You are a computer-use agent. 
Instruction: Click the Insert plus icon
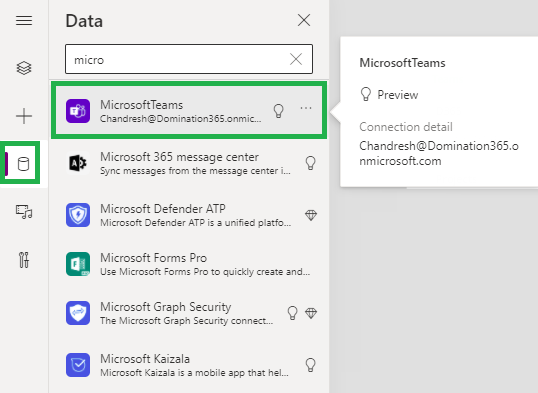pyautogui.click(x=24, y=116)
